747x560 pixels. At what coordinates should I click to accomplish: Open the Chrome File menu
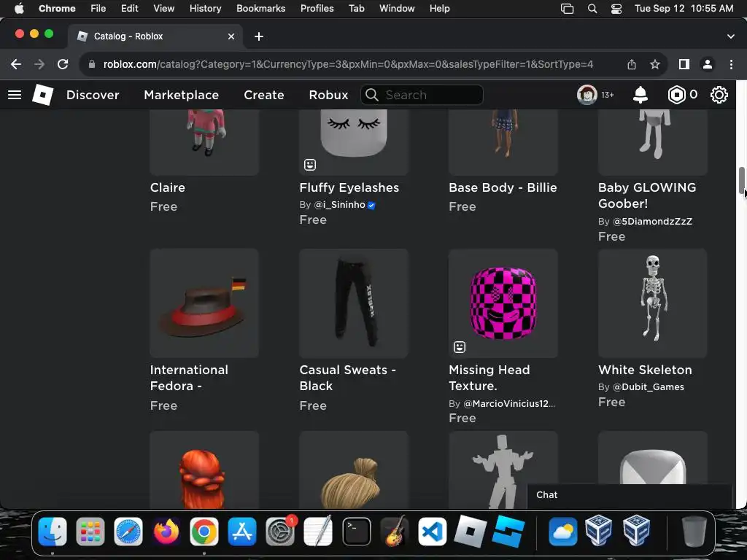point(98,9)
